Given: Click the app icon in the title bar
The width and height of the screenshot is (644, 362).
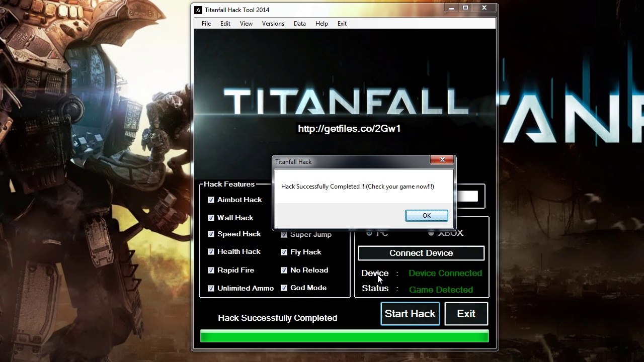Looking at the screenshot, I should coord(198,10).
